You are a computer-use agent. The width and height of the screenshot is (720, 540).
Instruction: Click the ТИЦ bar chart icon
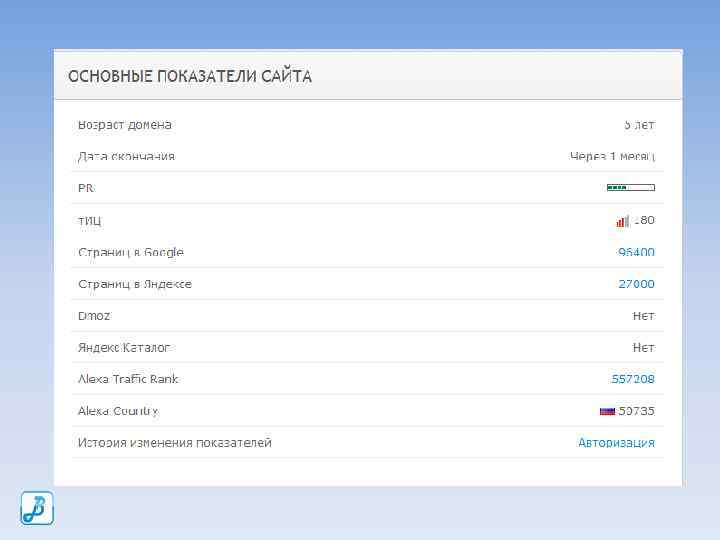click(x=622, y=221)
